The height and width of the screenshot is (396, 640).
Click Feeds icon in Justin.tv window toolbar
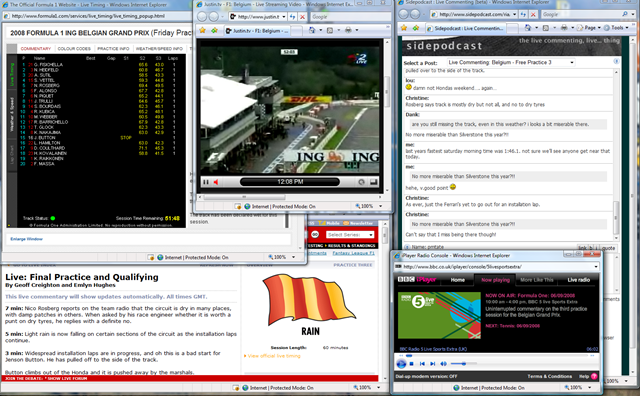click(x=330, y=30)
